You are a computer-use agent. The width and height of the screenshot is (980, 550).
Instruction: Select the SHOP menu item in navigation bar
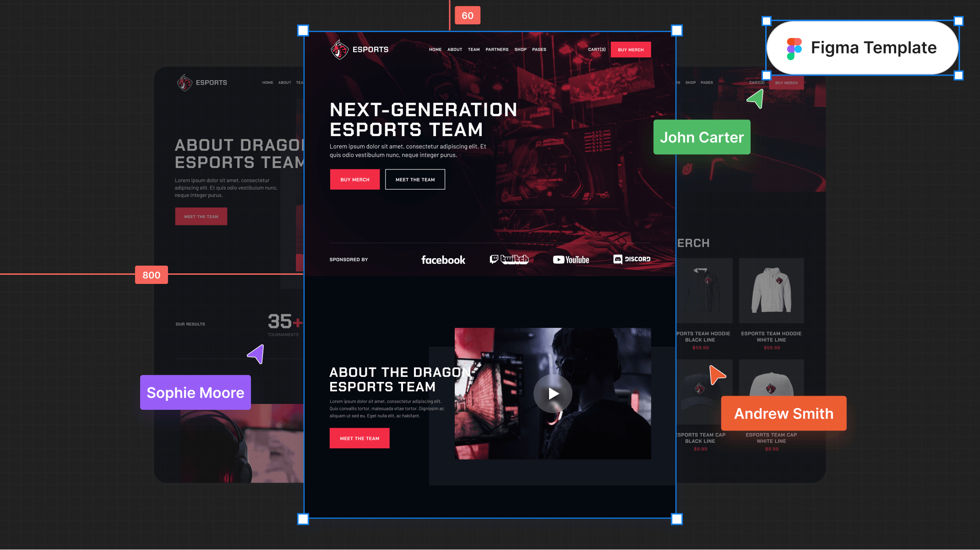[x=519, y=49]
